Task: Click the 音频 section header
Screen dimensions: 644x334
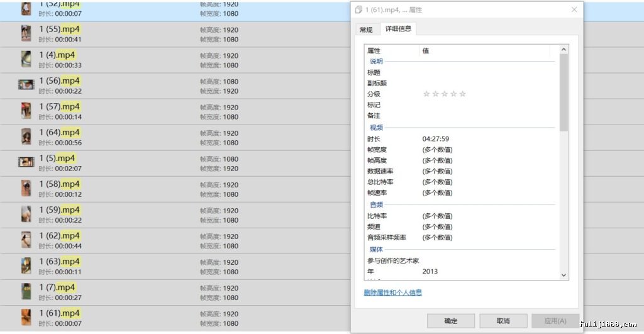Action: pos(376,204)
